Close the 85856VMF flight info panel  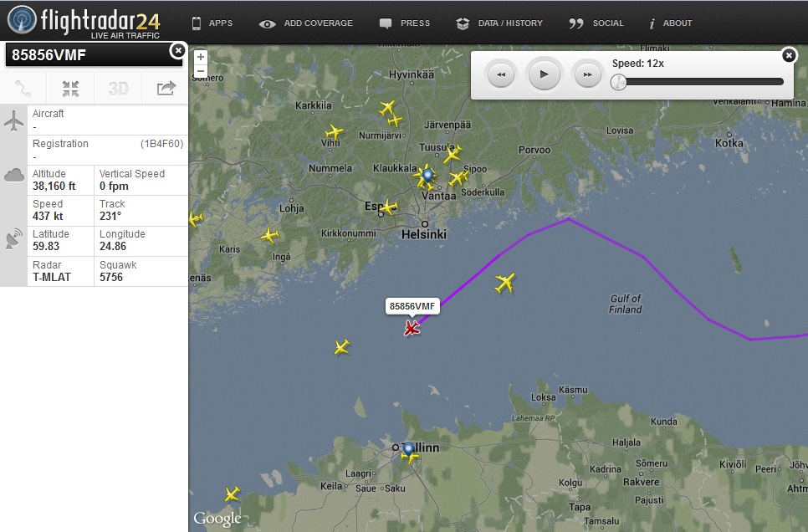coord(177,51)
